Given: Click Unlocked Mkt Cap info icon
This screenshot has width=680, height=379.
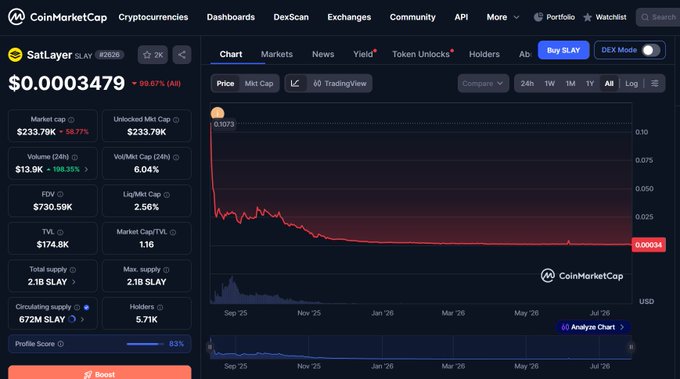Looking at the screenshot, I should pos(176,120).
